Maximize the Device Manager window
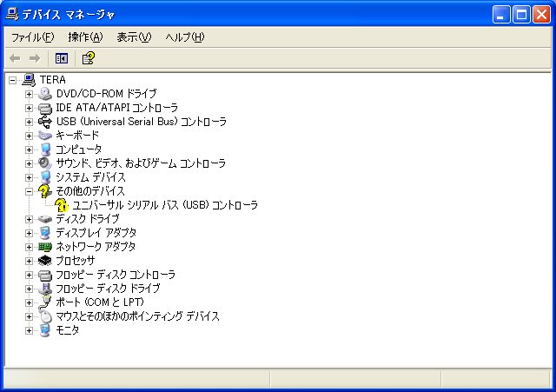The image size is (556, 392). coord(521,15)
